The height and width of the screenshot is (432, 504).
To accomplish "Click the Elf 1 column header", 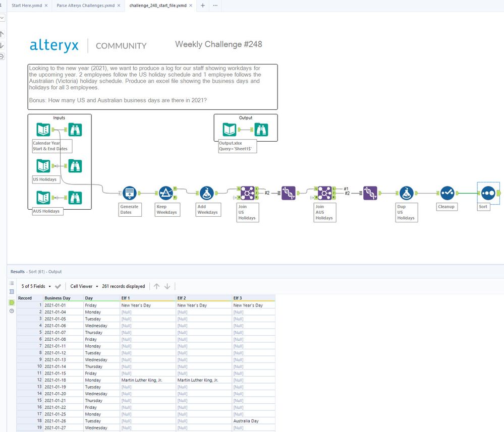I will [148, 298].
